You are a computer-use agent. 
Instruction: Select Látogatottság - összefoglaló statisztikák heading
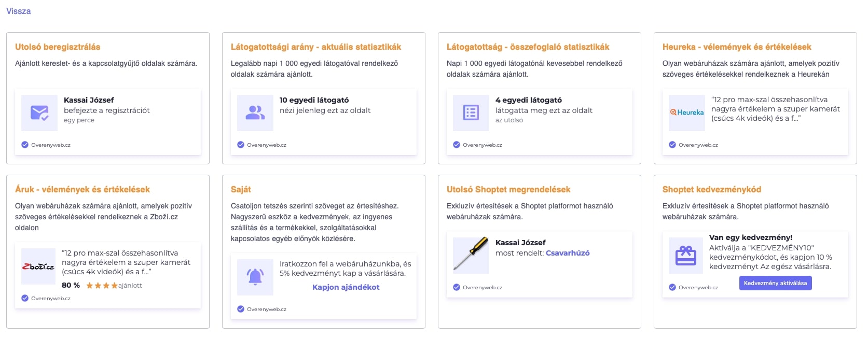pos(528,47)
